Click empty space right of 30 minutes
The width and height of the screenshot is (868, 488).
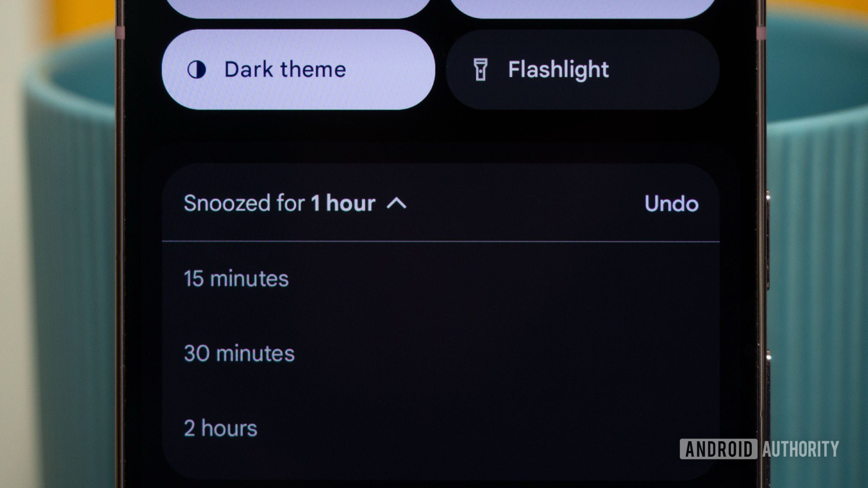pos(499,354)
